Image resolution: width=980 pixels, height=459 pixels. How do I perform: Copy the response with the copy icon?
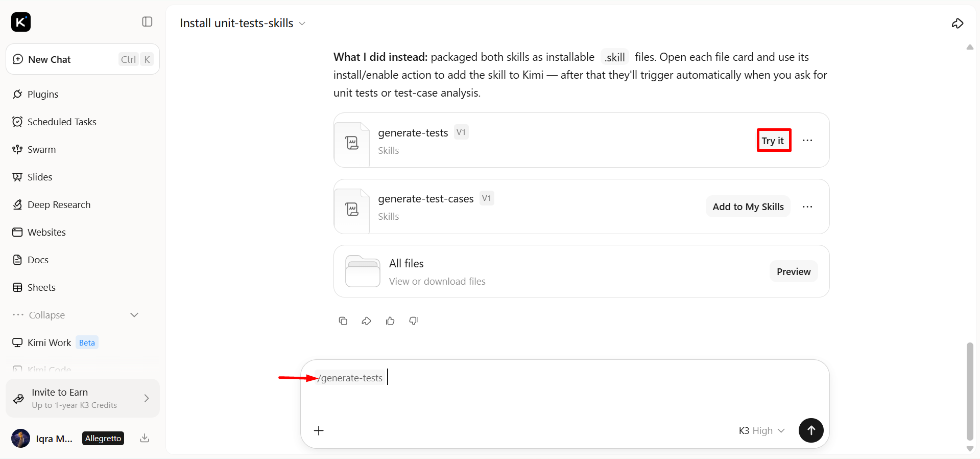tap(343, 321)
